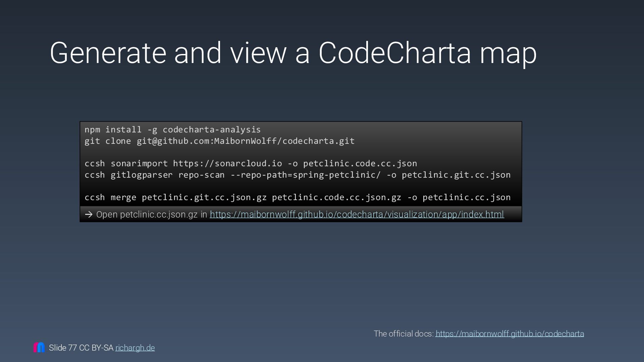
Task: Open the official docs maibornwolff.github.io link
Action: tap(509, 334)
